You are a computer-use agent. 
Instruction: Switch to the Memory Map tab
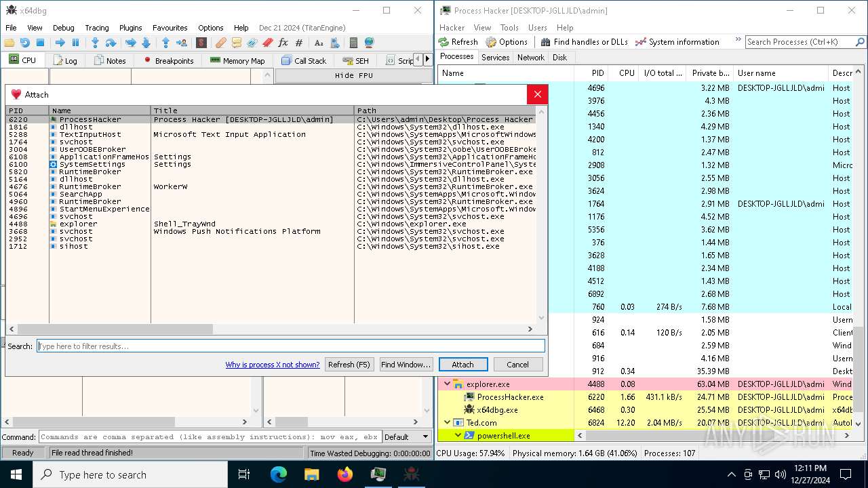[237, 60]
